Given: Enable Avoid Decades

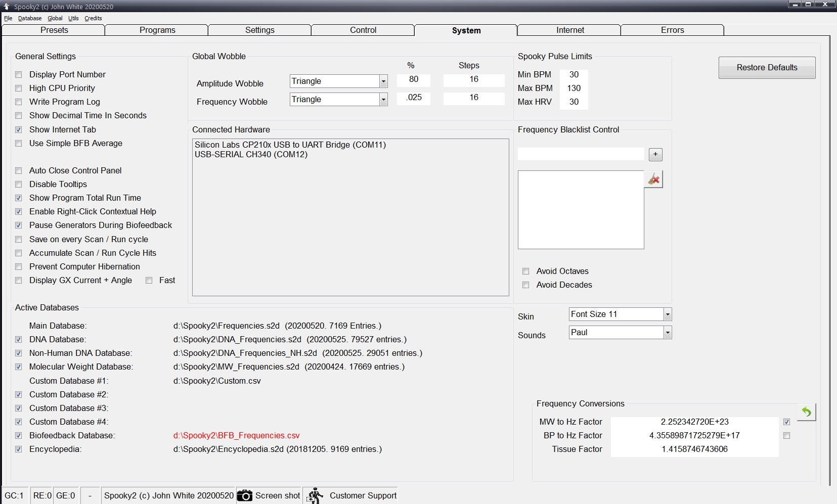Looking at the screenshot, I should (526, 285).
